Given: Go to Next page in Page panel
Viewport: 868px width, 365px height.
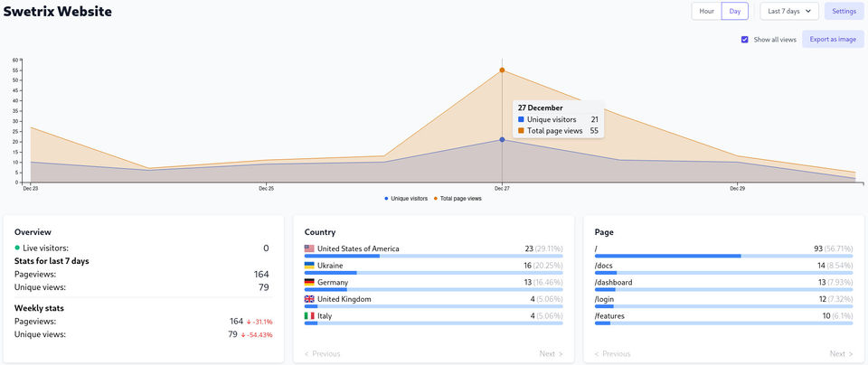Looking at the screenshot, I should click(841, 354).
